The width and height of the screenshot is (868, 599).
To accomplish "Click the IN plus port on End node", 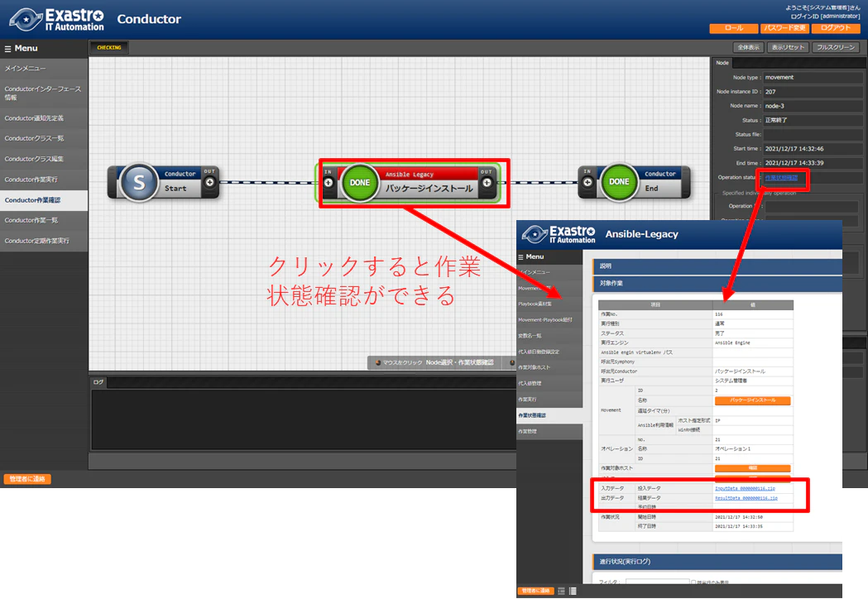I will (587, 182).
